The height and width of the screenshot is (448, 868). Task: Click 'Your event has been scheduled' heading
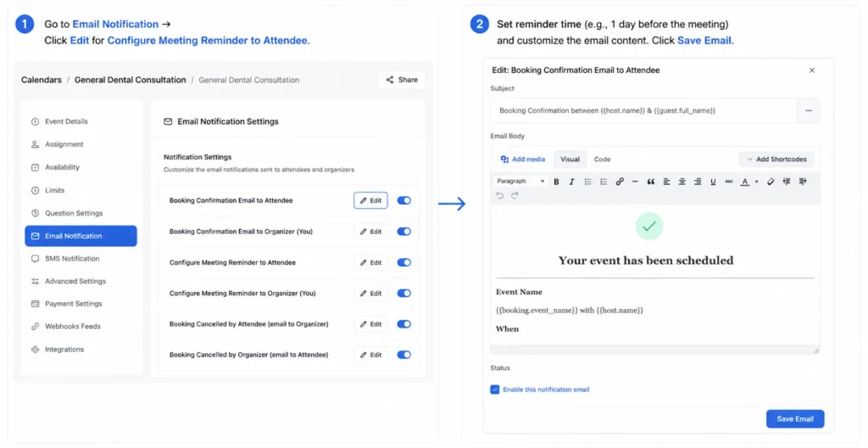645,260
